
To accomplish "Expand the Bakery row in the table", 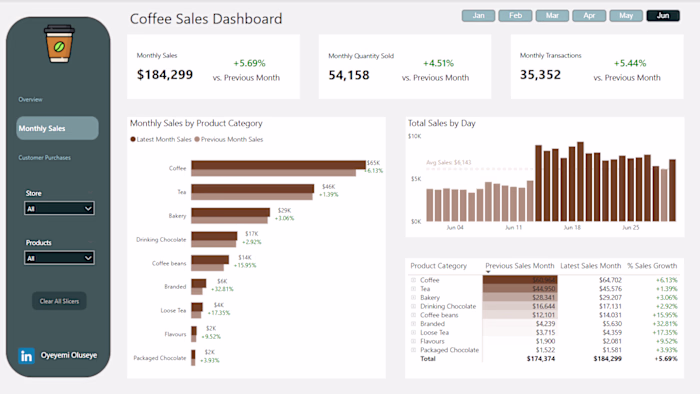I will click(x=413, y=298).
